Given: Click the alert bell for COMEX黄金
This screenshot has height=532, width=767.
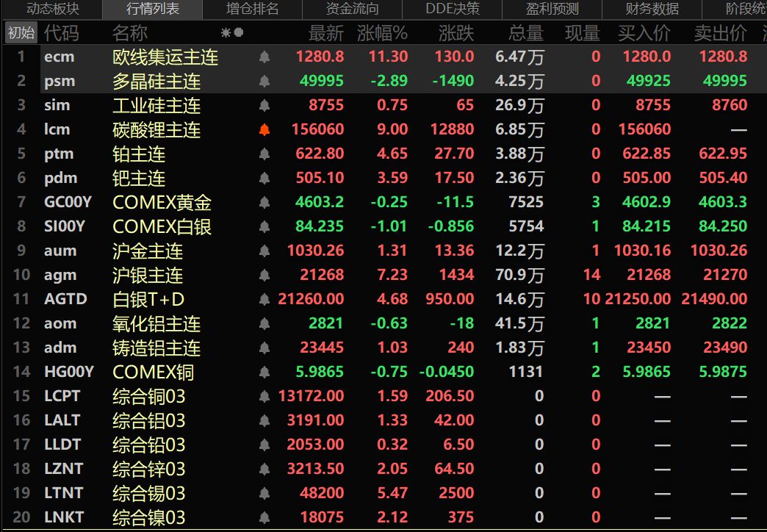Looking at the screenshot, I should click(x=264, y=202).
